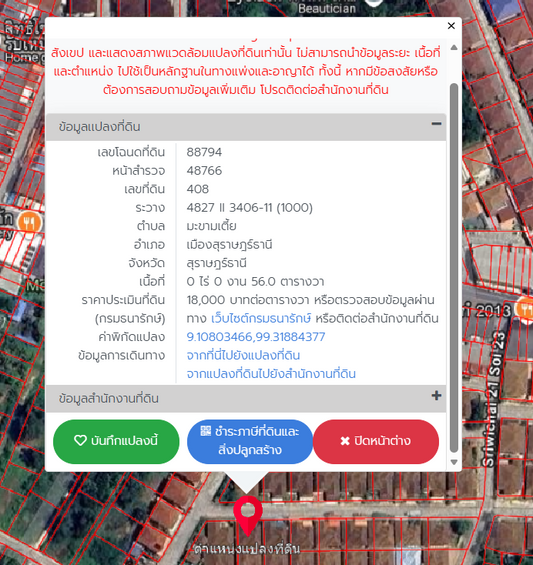Open the เว็บไซต์กรมธนารักษ์ link
Viewport: 533px width, 565px height.
tap(261, 319)
